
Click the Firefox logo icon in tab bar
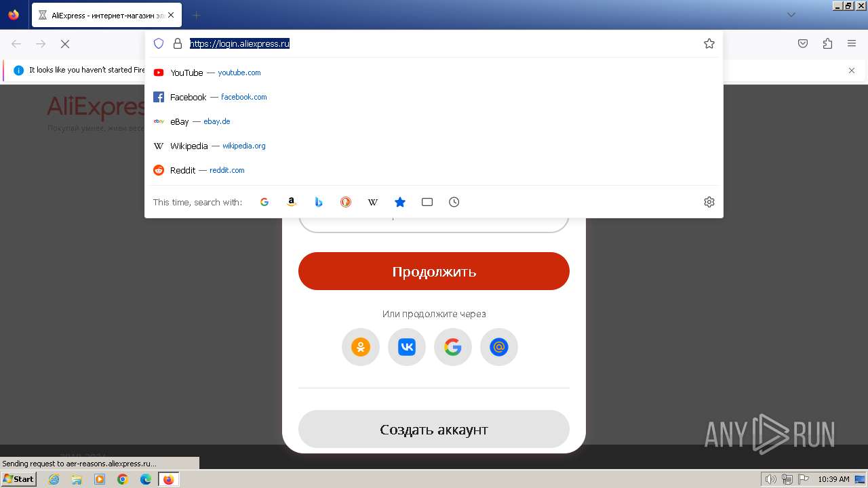(14, 15)
